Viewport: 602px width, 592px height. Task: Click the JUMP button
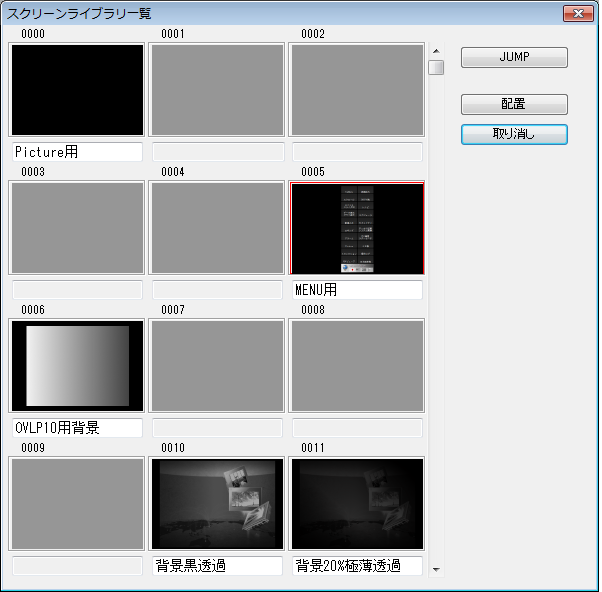click(514, 58)
